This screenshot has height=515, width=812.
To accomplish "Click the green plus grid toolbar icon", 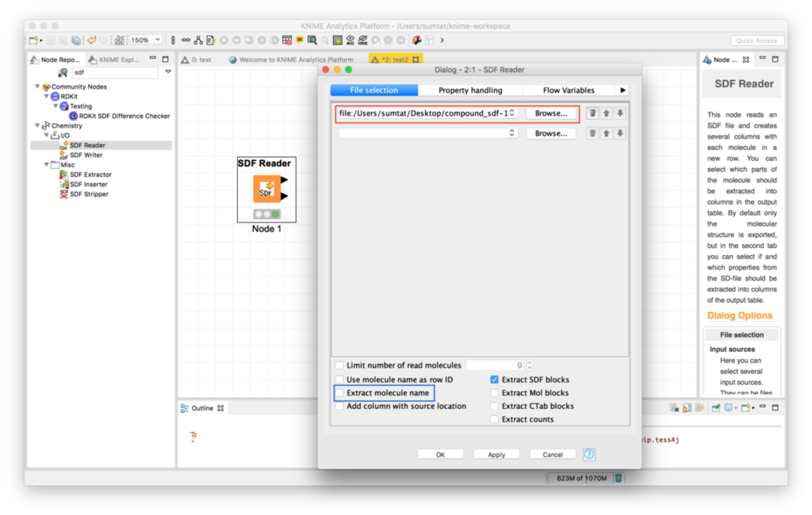I will click(337, 40).
